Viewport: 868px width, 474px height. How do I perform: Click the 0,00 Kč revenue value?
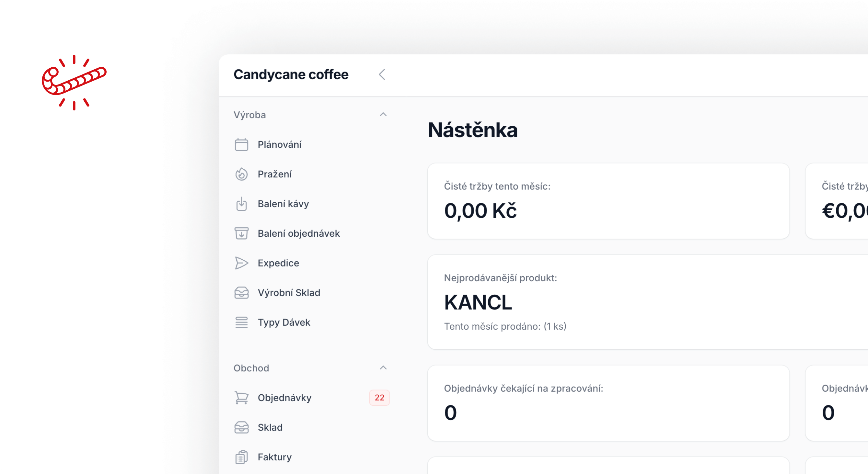click(x=480, y=211)
